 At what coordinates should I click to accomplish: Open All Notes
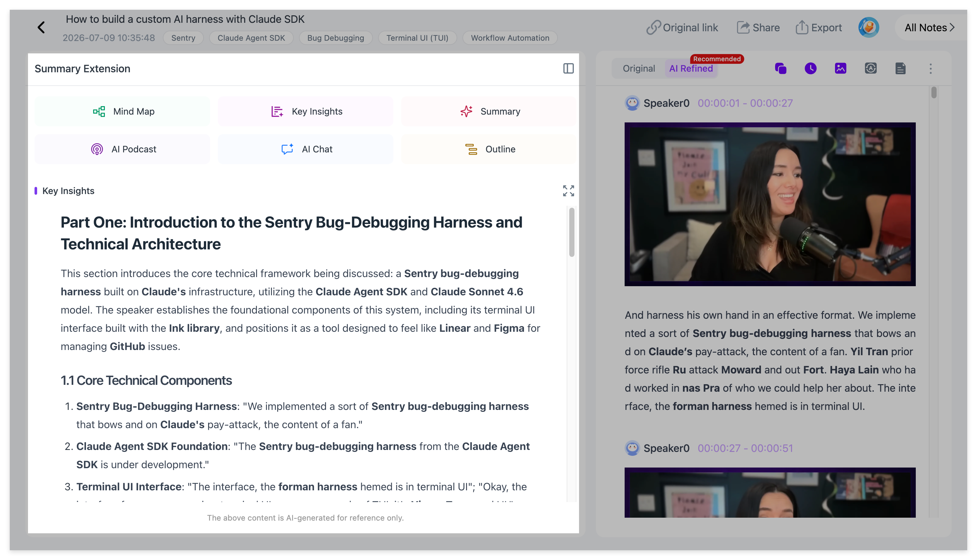pyautogui.click(x=929, y=28)
